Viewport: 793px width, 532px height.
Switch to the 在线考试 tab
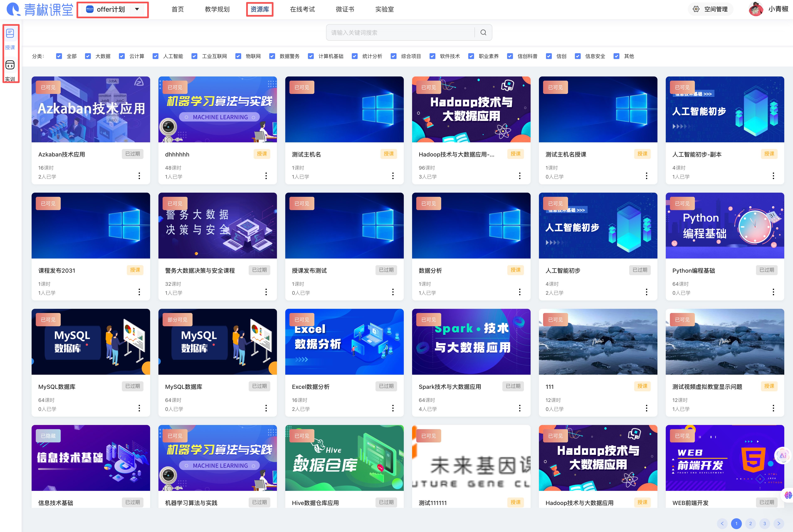(302, 9)
